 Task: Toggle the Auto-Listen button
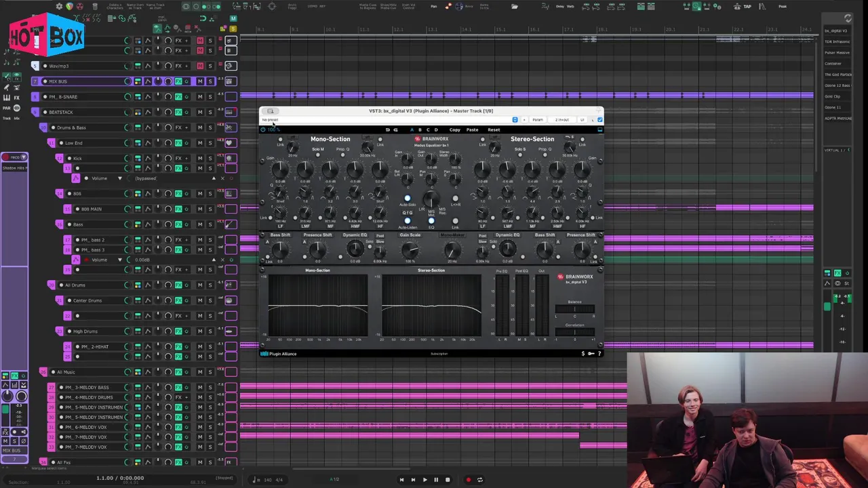pos(408,221)
